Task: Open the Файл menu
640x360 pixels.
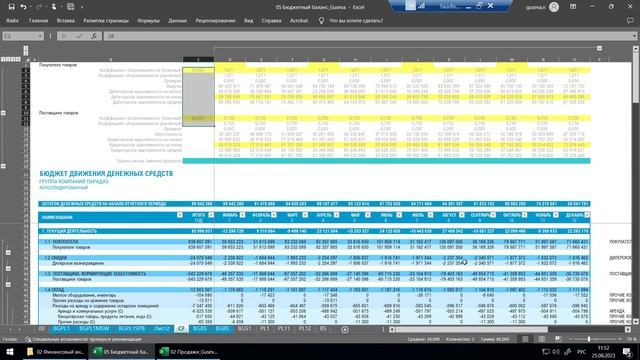Action: pyautogui.click(x=12, y=20)
